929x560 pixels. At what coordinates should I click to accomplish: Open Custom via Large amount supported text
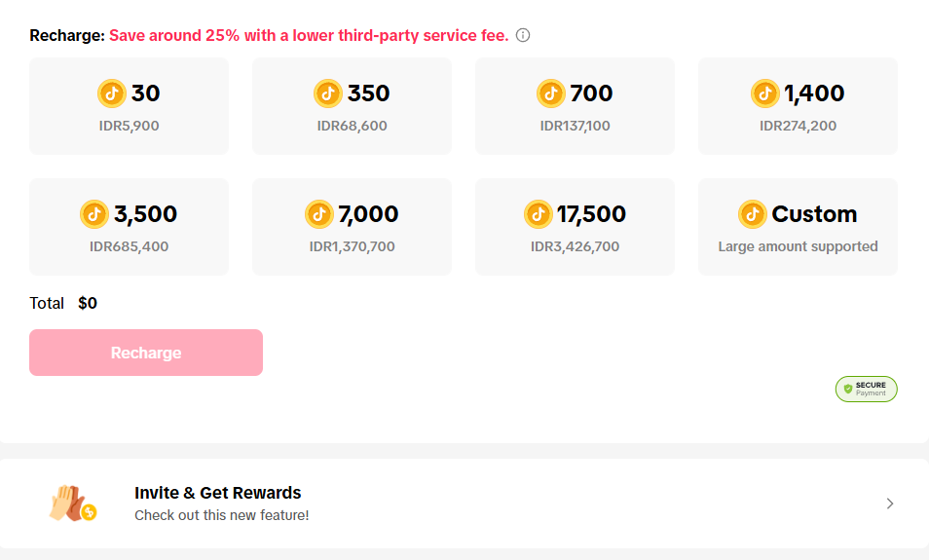pyautogui.click(x=798, y=246)
